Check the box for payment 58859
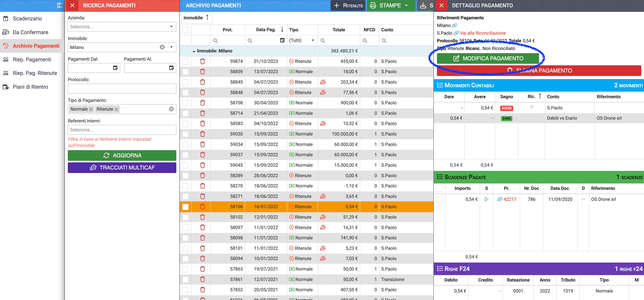The height and width of the screenshot is (300, 644). click(x=186, y=72)
